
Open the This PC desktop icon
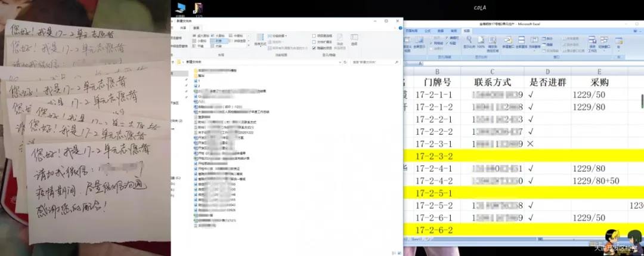(180, 8)
